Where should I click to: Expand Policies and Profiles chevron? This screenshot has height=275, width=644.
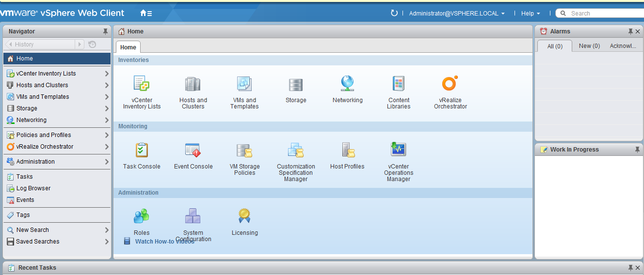point(107,135)
